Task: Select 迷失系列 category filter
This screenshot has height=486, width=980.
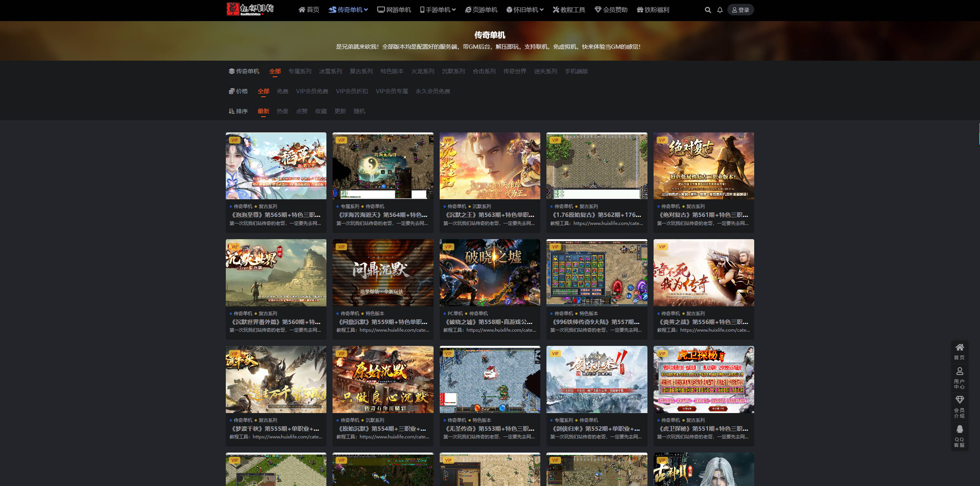Action: pos(546,71)
